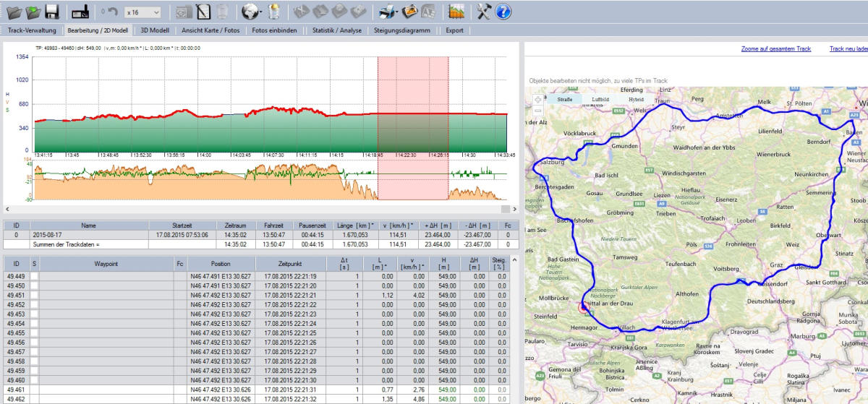
Task: Open the Export tab
Action: (x=454, y=30)
